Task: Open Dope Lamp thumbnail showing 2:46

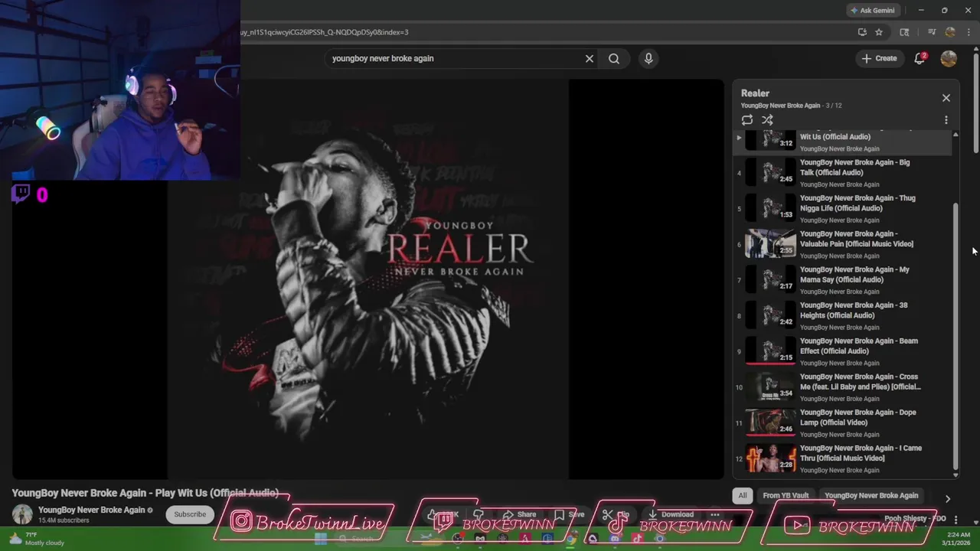Action: tap(770, 422)
